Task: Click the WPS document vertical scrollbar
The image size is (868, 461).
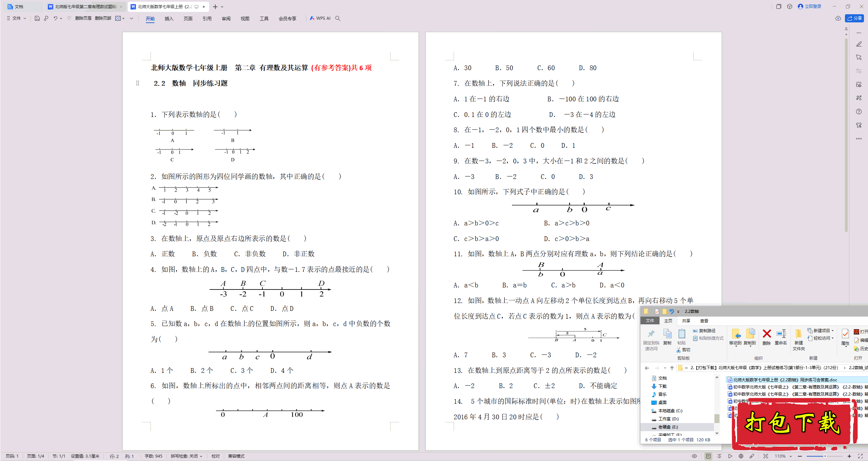Action: tap(846, 136)
